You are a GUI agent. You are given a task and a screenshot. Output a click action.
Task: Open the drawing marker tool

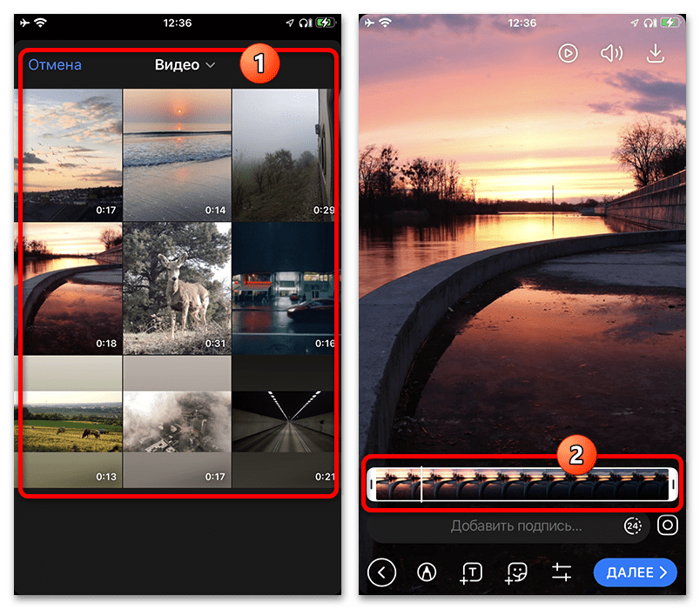click(x=427, y=572)
